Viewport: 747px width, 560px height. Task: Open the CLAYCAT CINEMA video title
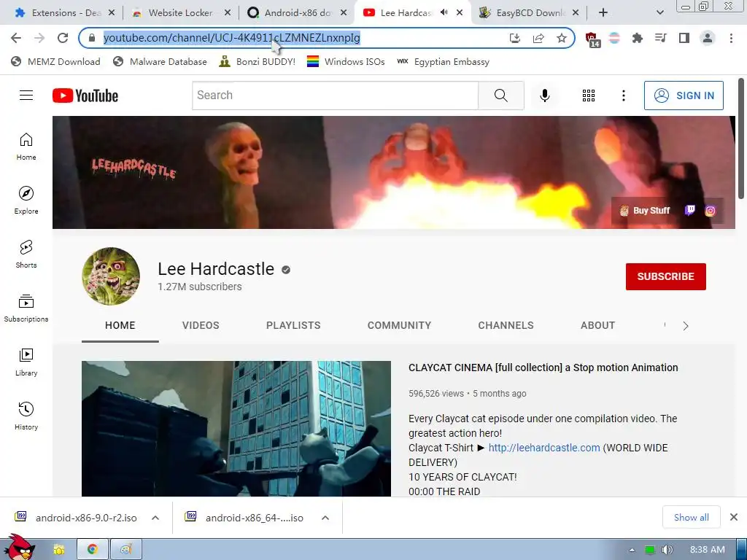pos(543,367)
